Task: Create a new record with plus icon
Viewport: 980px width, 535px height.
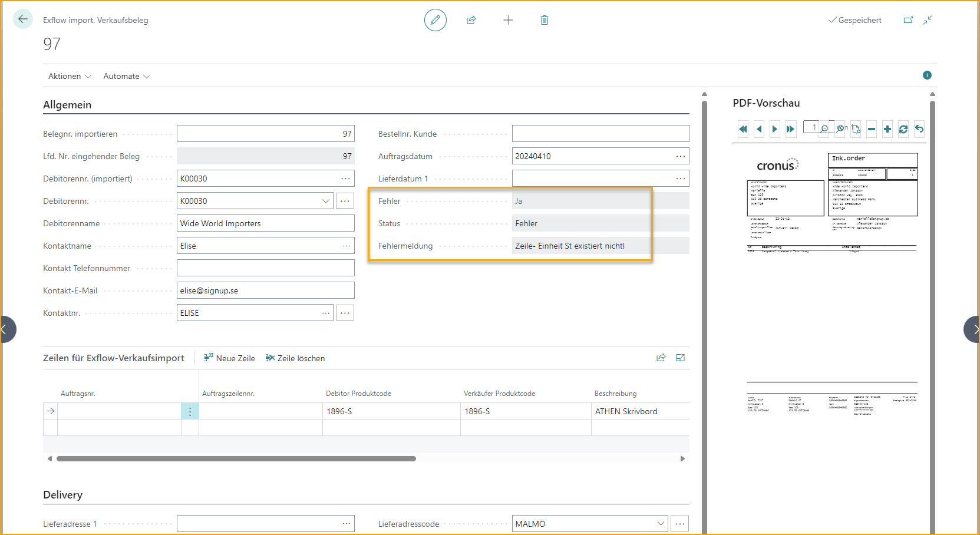Action: click(508, 20)
